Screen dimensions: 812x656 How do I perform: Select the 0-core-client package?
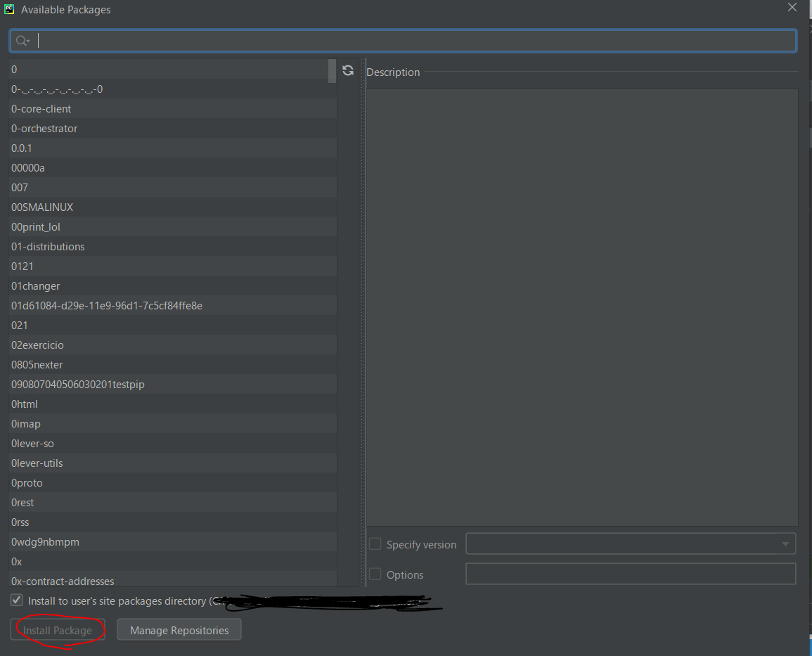coord(172,109)
